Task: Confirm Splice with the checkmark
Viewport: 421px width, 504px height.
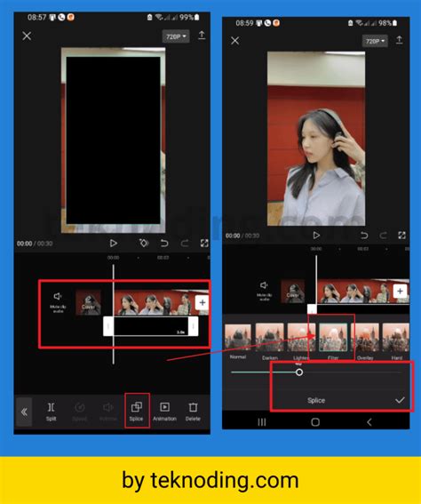Action: [400, 400]
